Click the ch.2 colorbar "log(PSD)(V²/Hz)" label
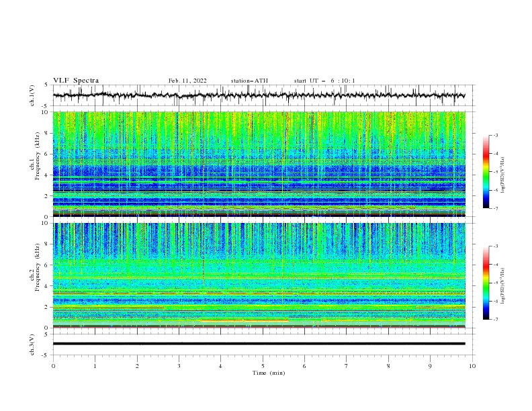Image resolution: width=532 pixels, height=411 pixels. tap(503, 286)
